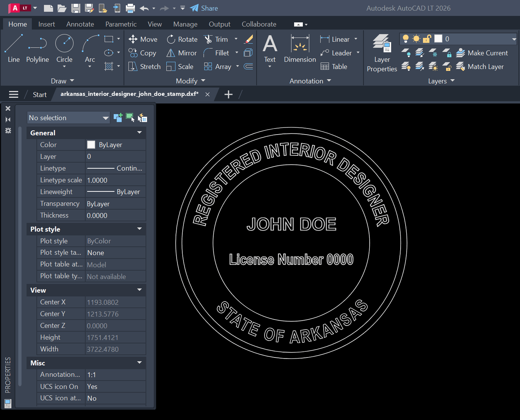Screen dimensions: 520x420
Task: Click the Undo arrow
Action: [x=144, y=8]
